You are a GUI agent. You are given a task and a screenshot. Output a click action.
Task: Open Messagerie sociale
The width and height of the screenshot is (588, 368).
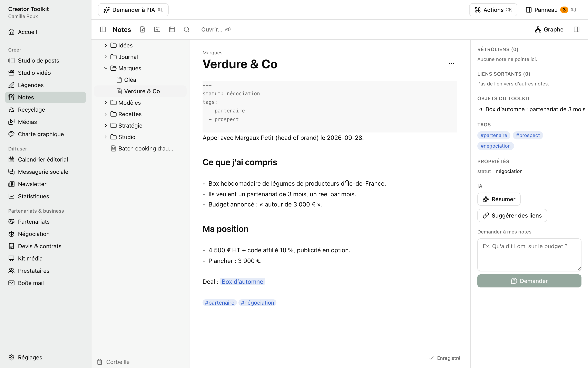click(x=46, y=172)
